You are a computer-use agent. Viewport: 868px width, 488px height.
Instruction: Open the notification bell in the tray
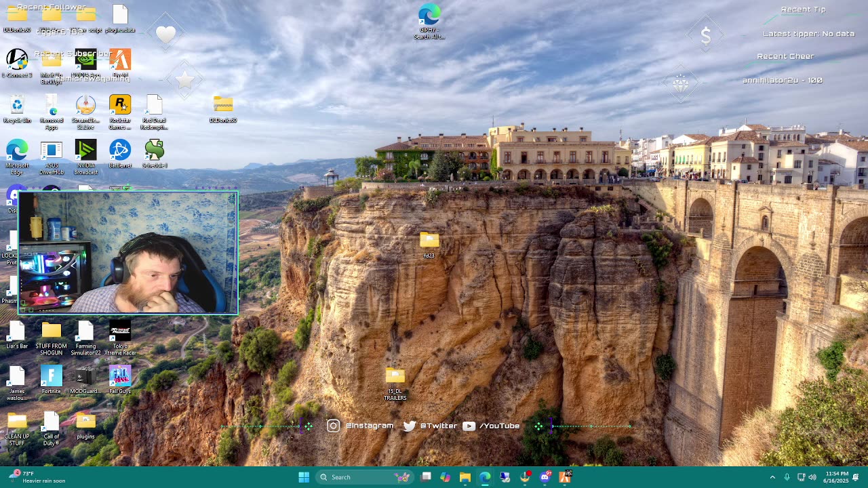(x=856, y=477)
